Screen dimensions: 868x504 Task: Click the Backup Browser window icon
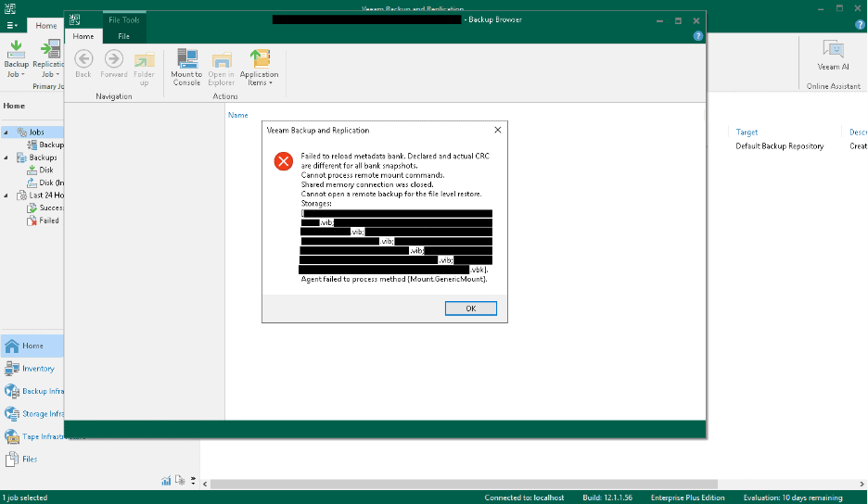click(x=75, y=19)
